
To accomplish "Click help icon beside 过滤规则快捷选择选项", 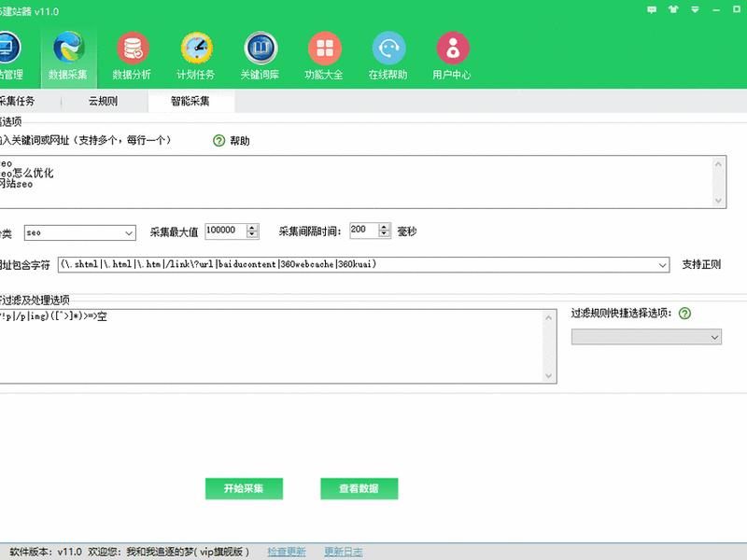I will pos(684,313).
